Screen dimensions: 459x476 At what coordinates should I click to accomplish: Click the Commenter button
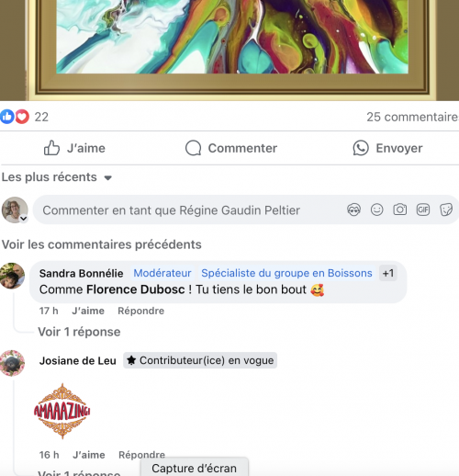click(231, 148)
